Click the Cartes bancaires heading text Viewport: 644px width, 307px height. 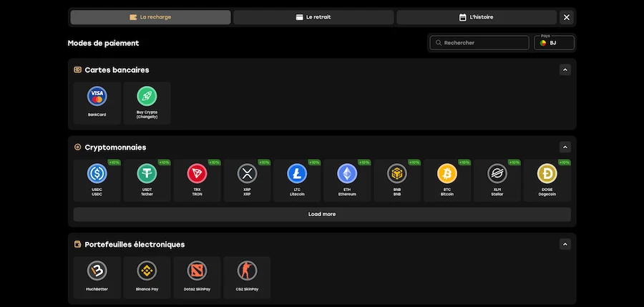[x=117, y=70]
